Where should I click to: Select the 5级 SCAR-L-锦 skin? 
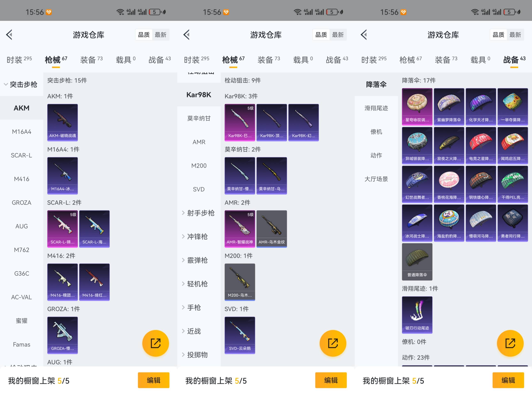click(63, 229)
